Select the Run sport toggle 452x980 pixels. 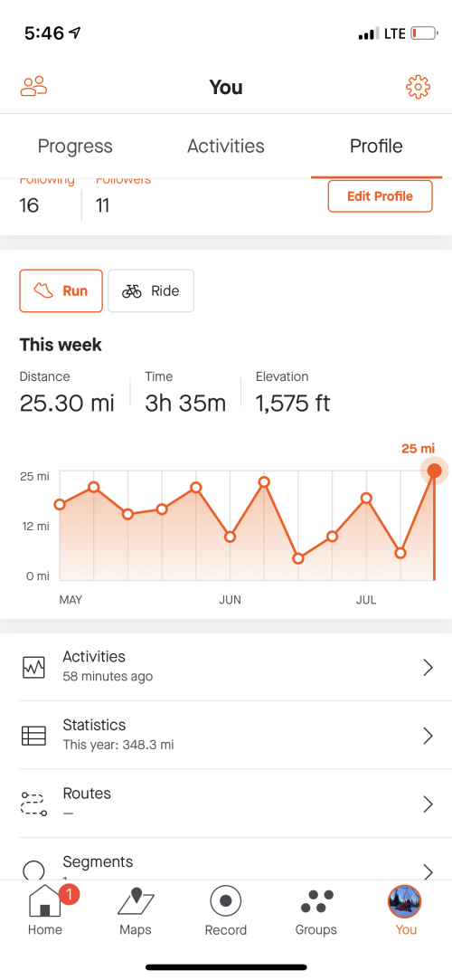tap(61, 290)
